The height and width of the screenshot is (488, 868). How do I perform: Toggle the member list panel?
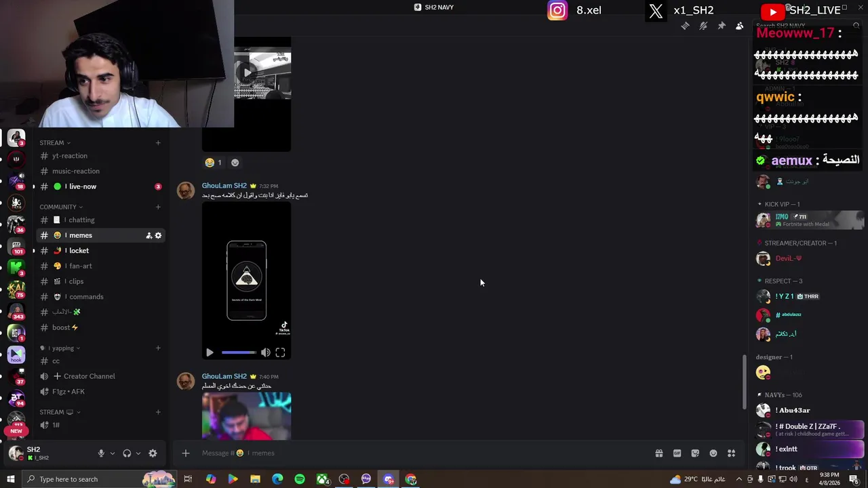[739, 26]
